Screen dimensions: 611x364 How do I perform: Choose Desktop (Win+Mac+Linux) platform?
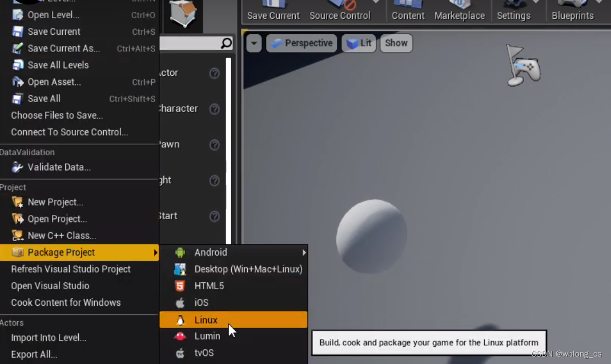[234, 269]
